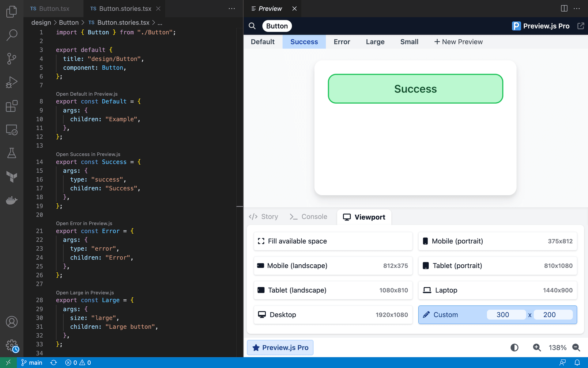Screen dimensions: 588x368
Task: Click the Preview.js Pro upgrade button
Action: [281, 347]
